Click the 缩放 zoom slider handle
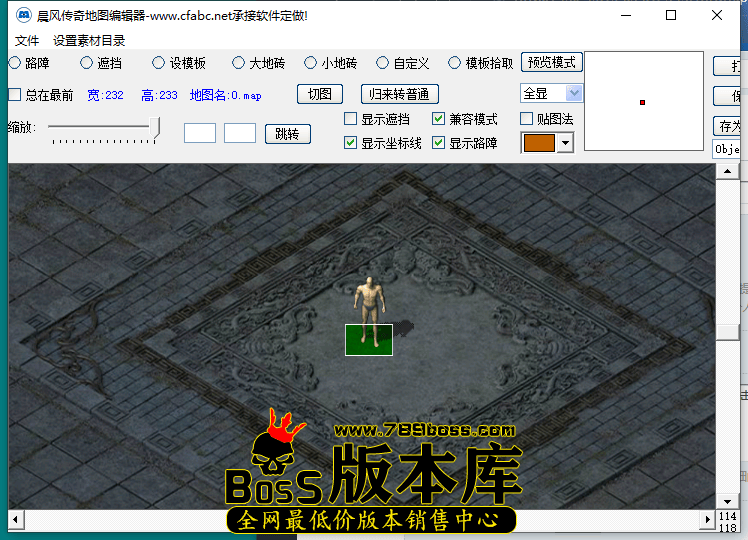This screenshot has width=748, height=540. pyautogui.click(x=155, y=128)
